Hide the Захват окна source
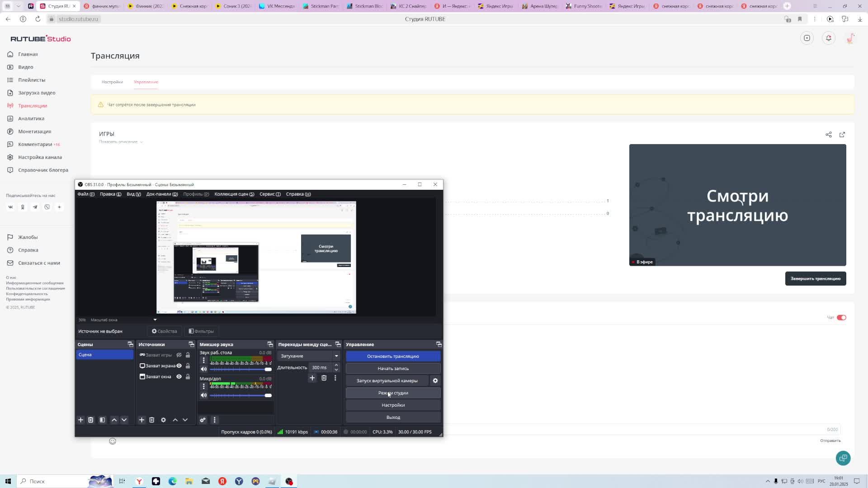 tap(179, 376)
